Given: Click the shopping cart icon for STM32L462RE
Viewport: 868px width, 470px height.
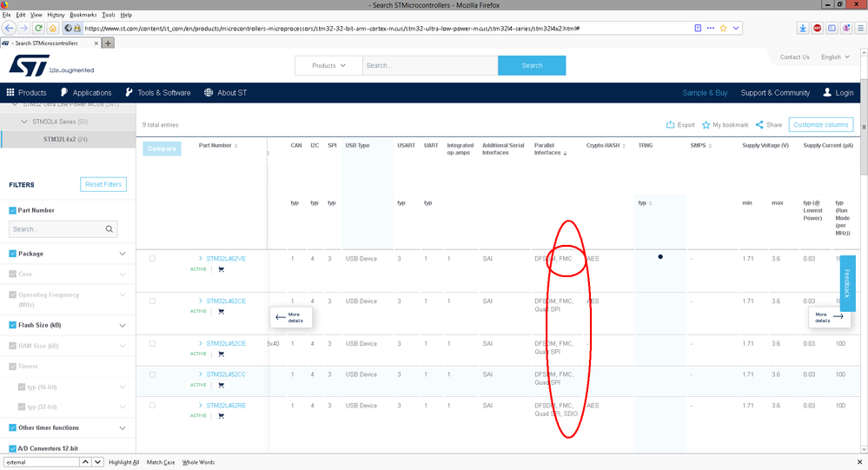Looking at the screenshot, I should click(221, 416).
